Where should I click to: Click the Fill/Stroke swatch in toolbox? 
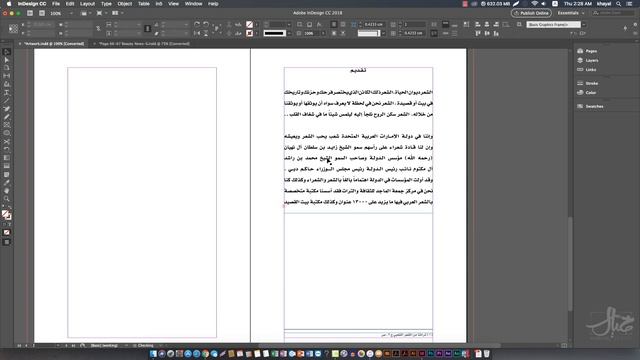[x=6, y=215]
